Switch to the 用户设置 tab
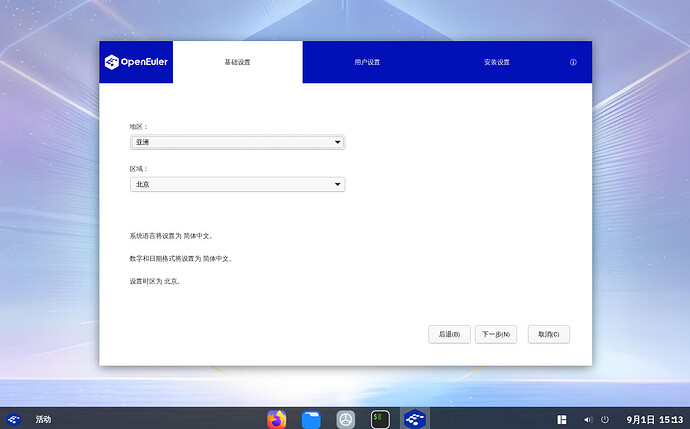 [367, 62]
